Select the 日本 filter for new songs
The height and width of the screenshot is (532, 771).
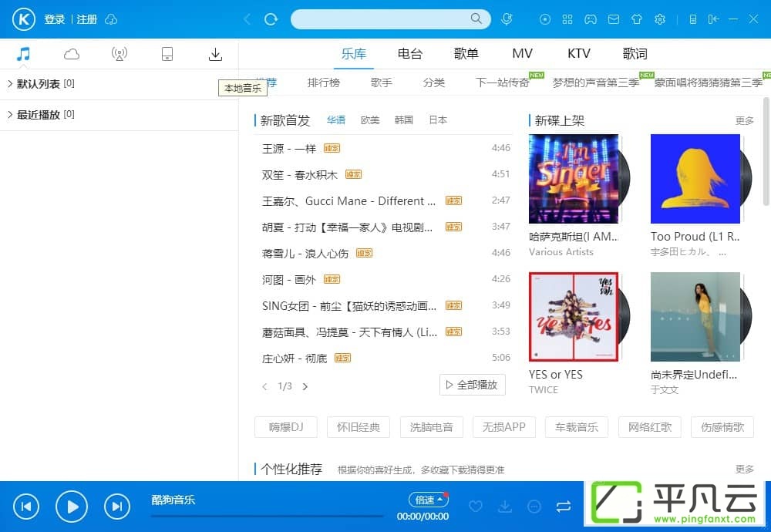click(x=438, y=120)
